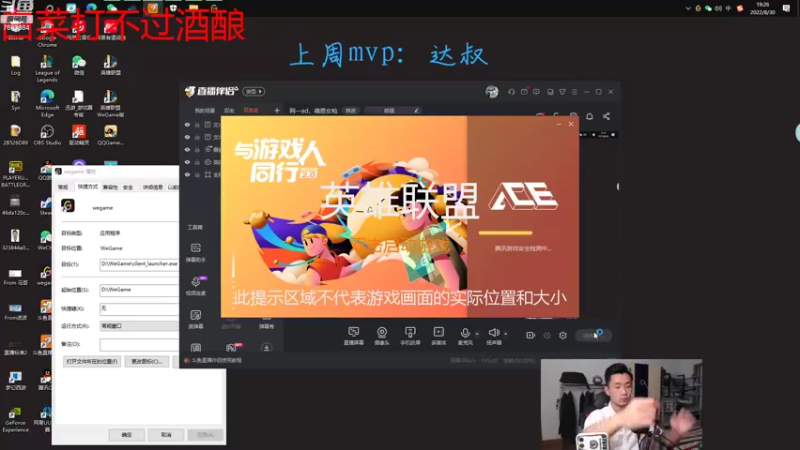Open the download icon in tools panel
800x450 pixels.
pyautogui.click(x=266, y=348)
